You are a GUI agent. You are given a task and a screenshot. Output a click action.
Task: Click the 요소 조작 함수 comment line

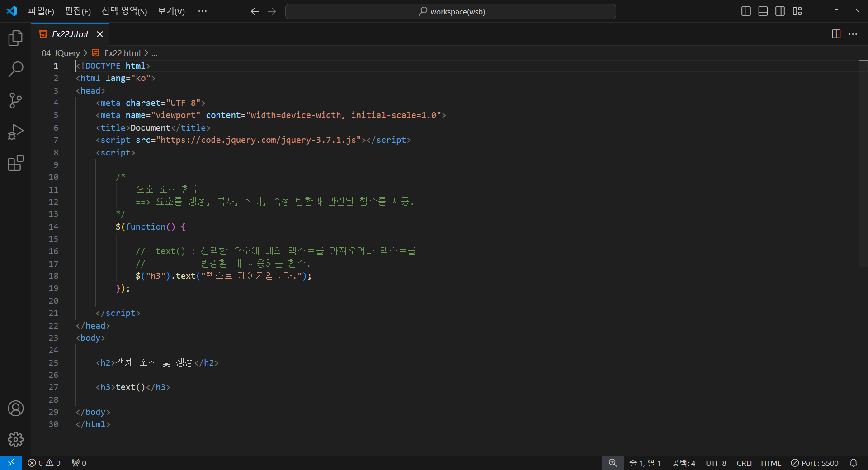point(168,189)
